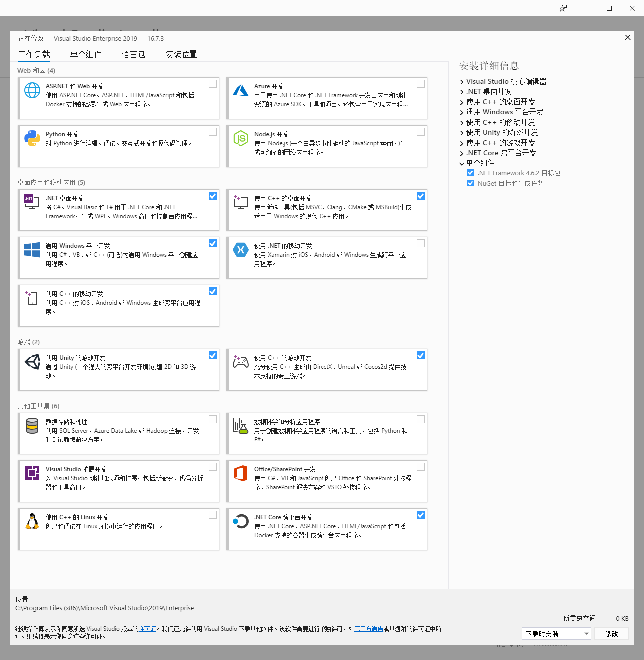The height and width of the screenshot is (660, 644).
Task: Expand .NET 桌面开发 in install details
Action: point(462,92)
